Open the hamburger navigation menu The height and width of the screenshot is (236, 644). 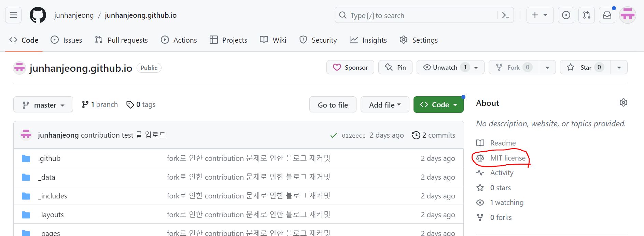point(13,15)
